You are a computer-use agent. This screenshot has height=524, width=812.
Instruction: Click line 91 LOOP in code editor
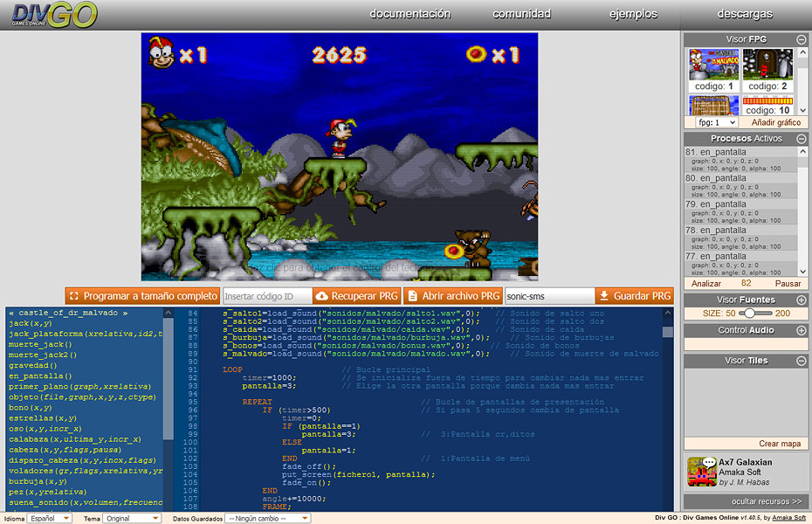pyautogui.click(x=232, y=369)
